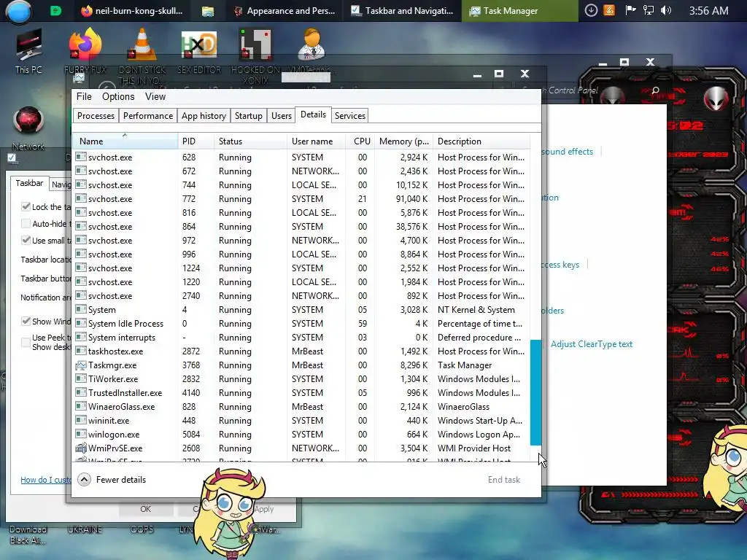This screenshot has height=560, width=747.
Task: Open the green app icon in taskbar
Action: click(55, 10)
